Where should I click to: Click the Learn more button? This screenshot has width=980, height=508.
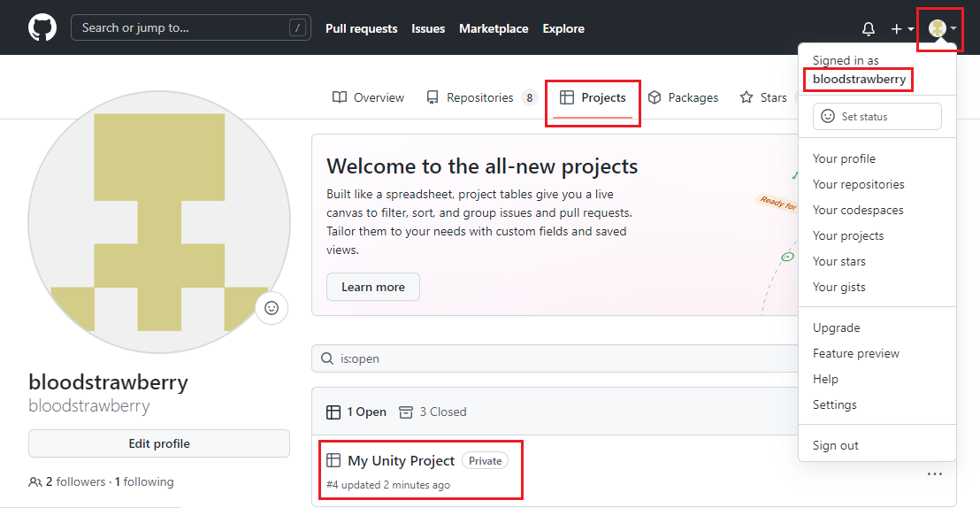tap(373, 287)
